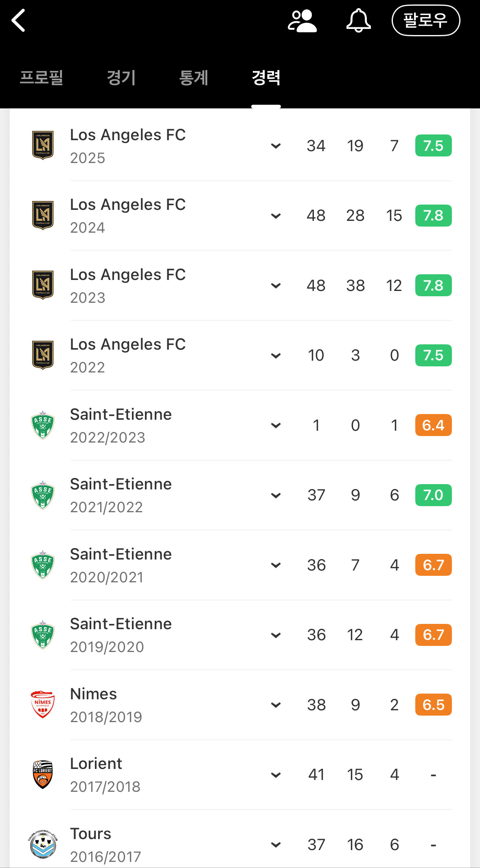Tap the back arrow icon

tap(19, 20)
